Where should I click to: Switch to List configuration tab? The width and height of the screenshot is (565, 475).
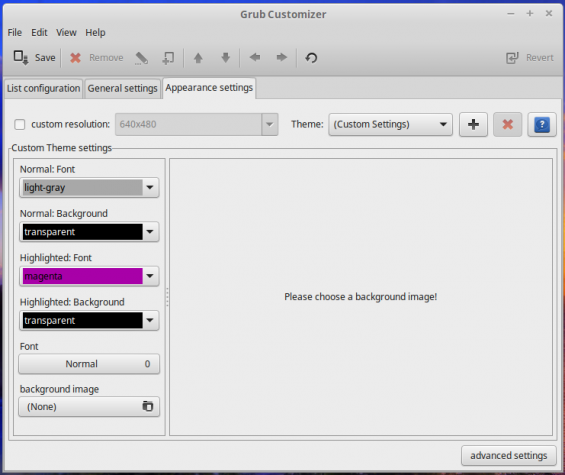click(43, 88)
